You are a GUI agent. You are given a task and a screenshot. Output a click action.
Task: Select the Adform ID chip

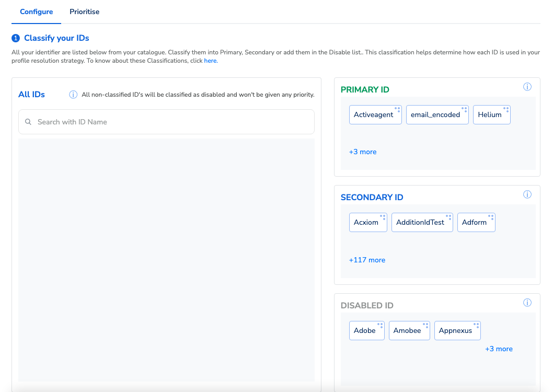[x=476, y=222]
